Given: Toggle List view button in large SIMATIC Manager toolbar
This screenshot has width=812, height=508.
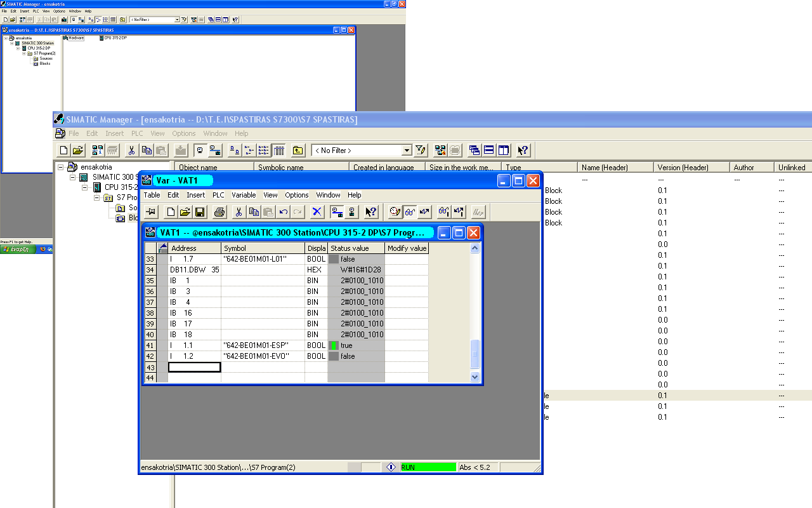Looking at the screenshot, I should click(x=264, y=150).
